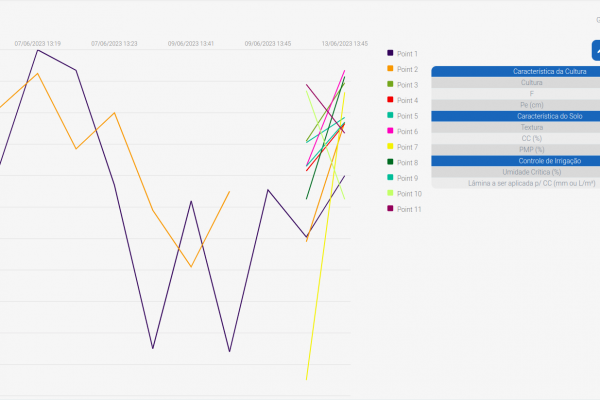Toggle Point 7 series in chart legend
This screenshot has width=600, height=400.
[x=403, y=147]
